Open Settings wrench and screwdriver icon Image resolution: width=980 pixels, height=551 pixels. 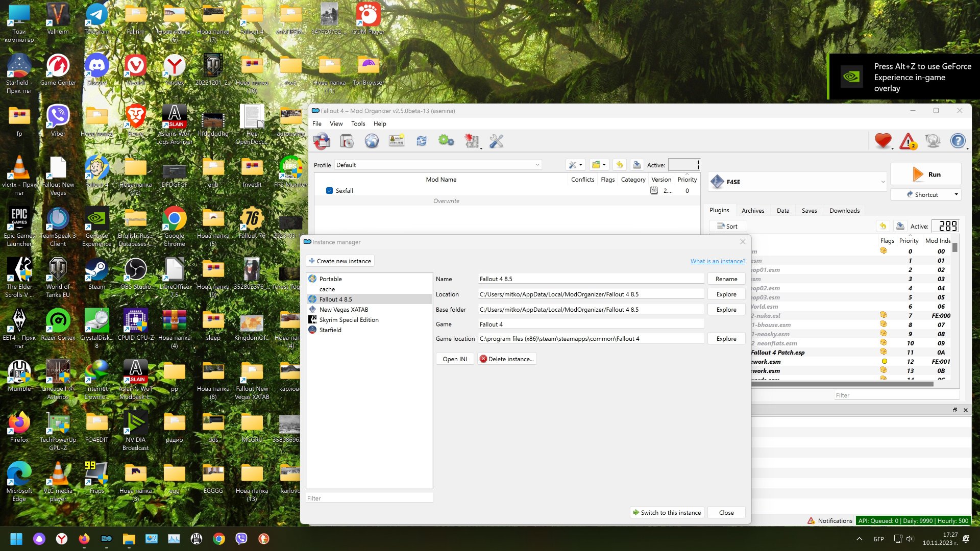point(496,141)
